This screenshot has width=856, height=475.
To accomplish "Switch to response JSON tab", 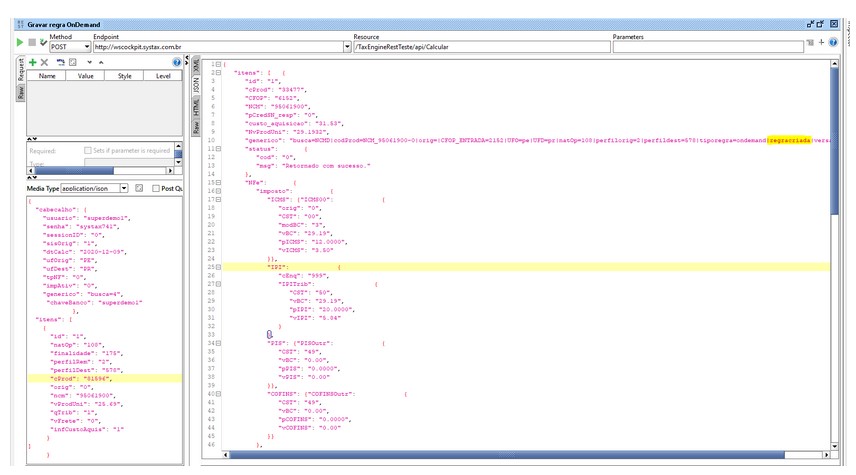I will coord(196,85).
